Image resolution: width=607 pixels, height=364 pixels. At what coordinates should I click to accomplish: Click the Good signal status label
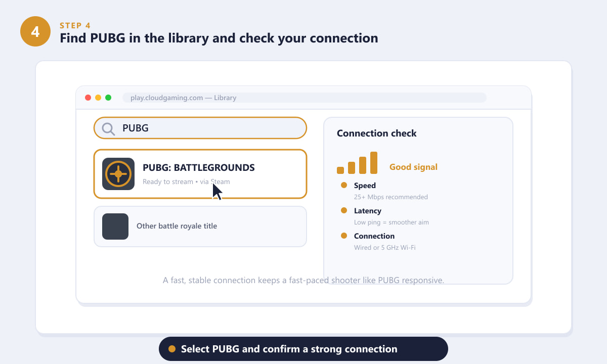[413, 167]
